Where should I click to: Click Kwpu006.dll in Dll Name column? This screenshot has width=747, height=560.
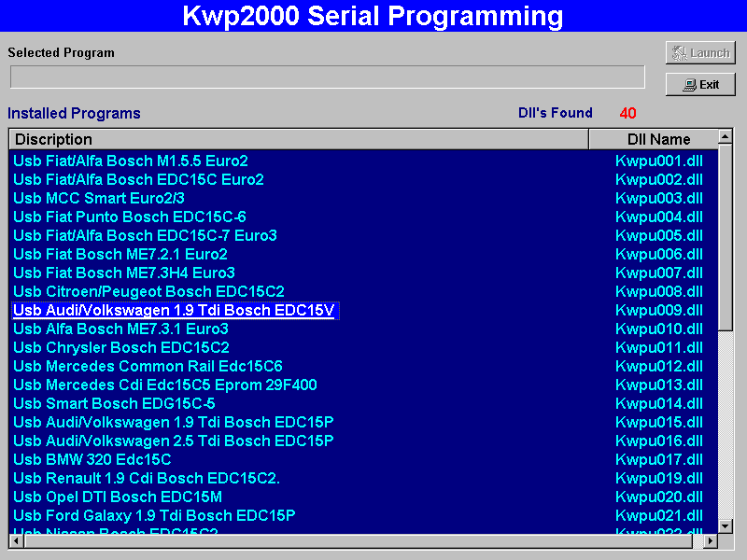(659, 254)
